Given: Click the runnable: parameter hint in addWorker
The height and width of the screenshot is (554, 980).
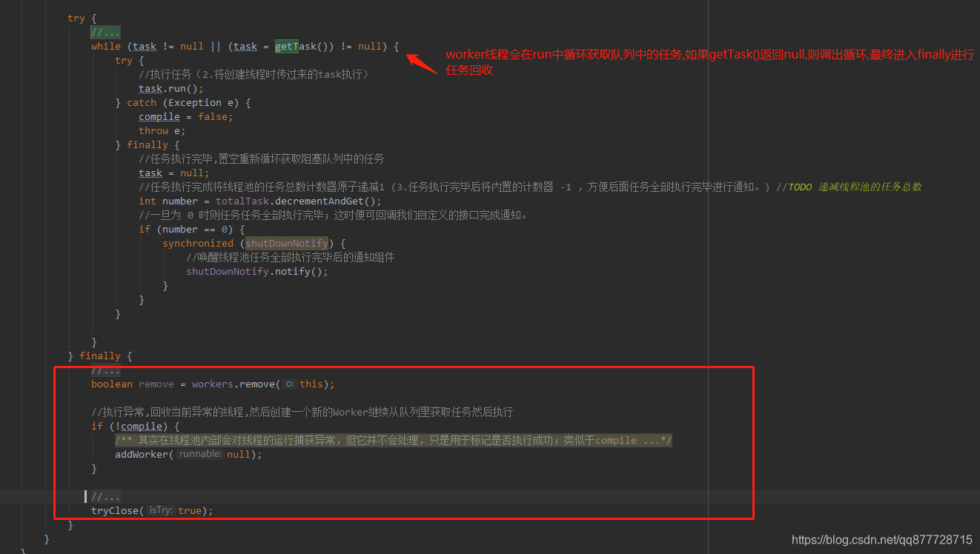Looking at the screenshot, I should pos(199,454).
